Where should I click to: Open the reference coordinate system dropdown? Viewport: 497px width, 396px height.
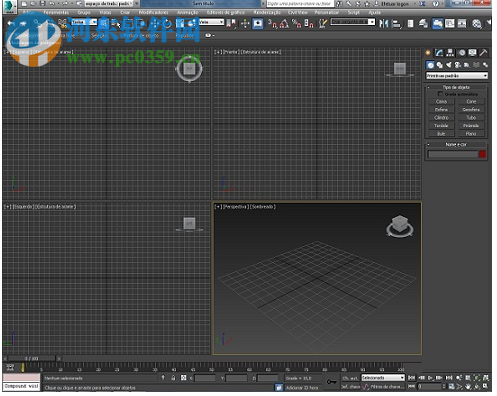click(x=211, y=22)
